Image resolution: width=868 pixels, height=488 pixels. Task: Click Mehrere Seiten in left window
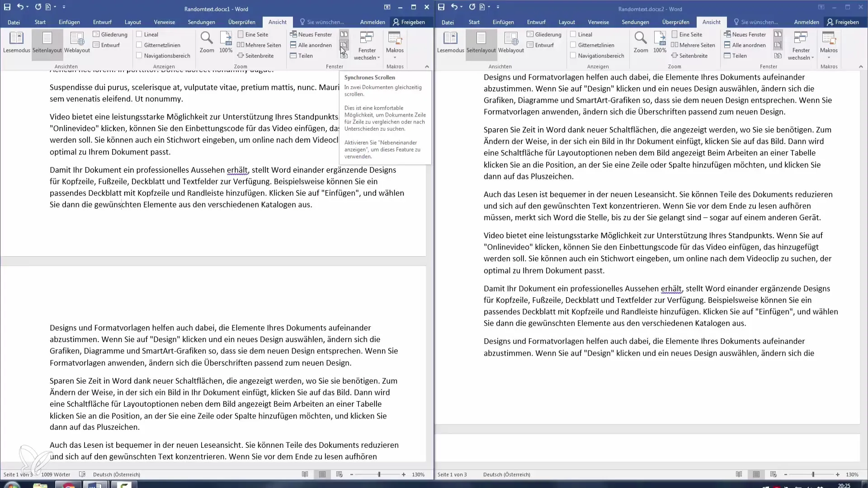pyautogui.click(x=259, y=45)
